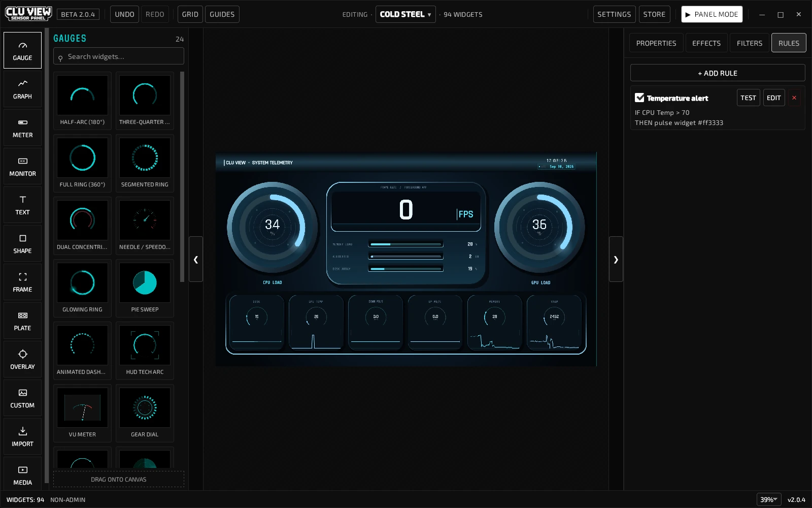Screen dimensions: 812x508
Task: Open the Cold Steel panel dropdown
Action: click(405, 14)
